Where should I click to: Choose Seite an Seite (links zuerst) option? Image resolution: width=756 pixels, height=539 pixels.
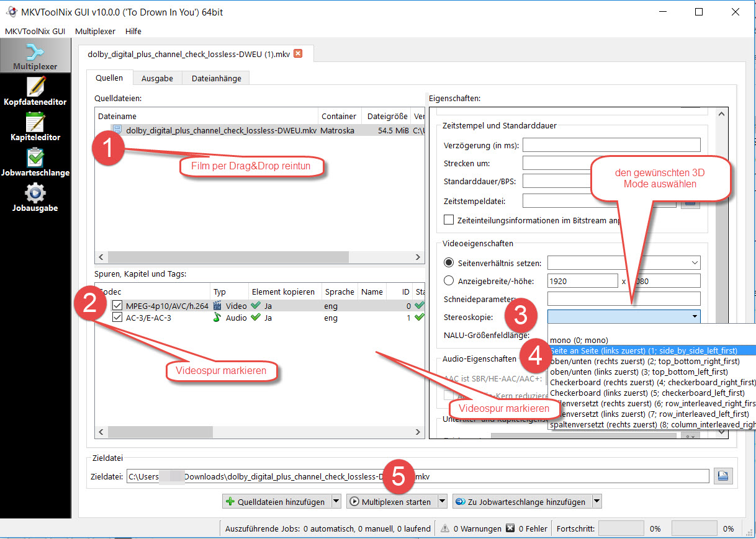652,350
